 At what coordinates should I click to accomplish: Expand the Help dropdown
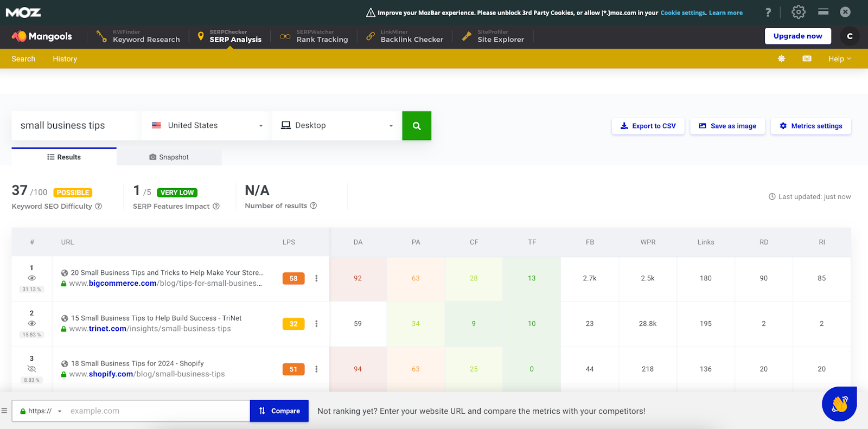click(x=840, y=59)
